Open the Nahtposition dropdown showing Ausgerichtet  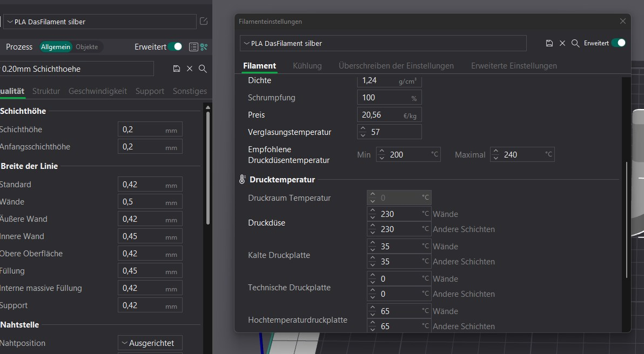pyautogui.click(x=150, y=343)
